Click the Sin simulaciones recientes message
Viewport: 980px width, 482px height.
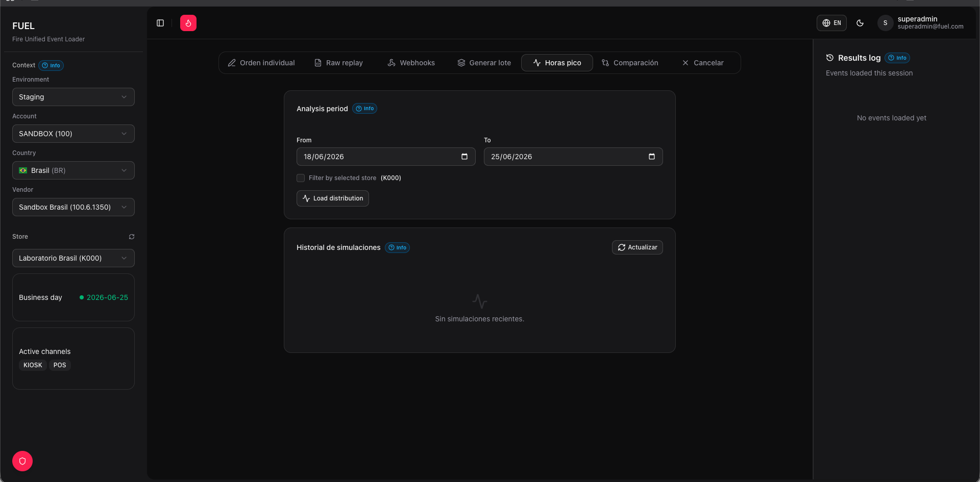(480, 319)
